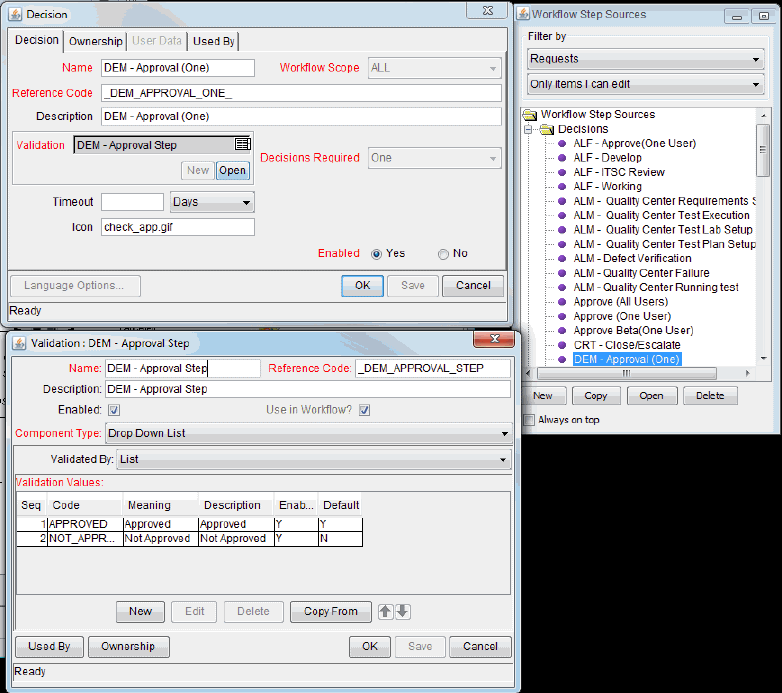This screenshot has height=693, width=782.
Task: Uncheck the Use in Workflow checkbox
Action: click(364, 410)
